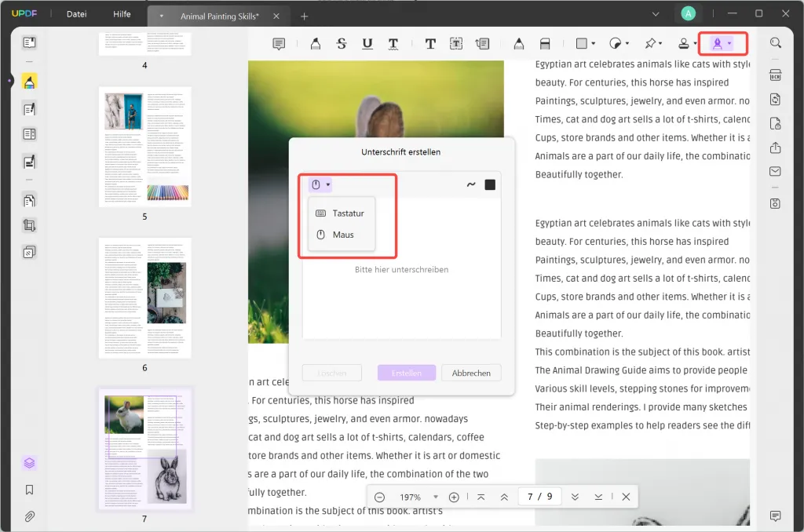
Task: Open the Organize pages tool in sidebar
Action: [29, 200]
